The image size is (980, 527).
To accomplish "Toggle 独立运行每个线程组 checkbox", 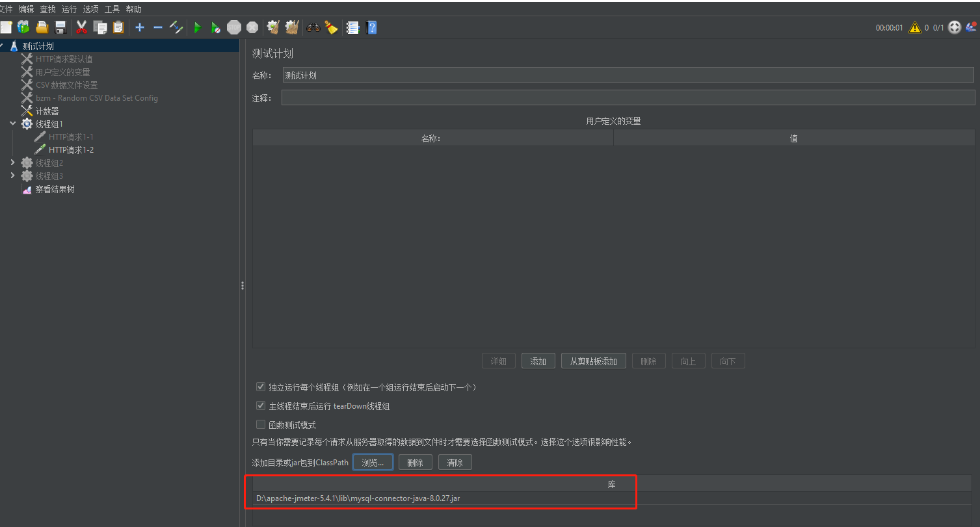I will [x=261, y=387].
